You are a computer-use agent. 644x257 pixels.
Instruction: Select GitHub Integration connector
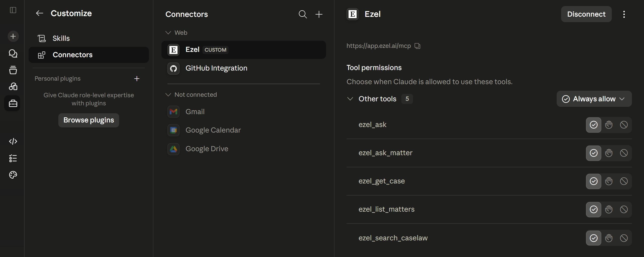click(x=244, y=68)
